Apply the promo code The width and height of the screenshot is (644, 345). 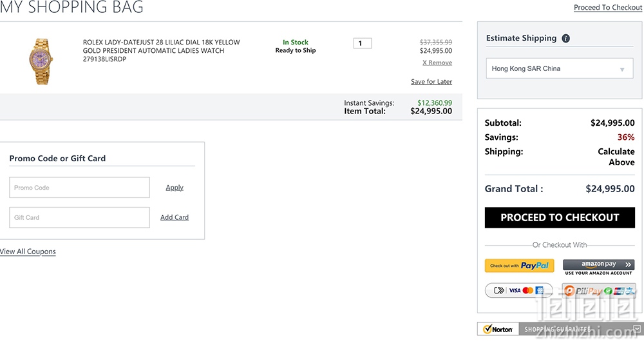[x=175, y=188]
